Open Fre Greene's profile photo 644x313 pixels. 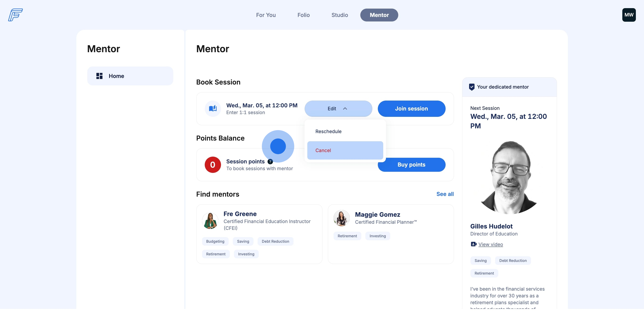tap(210, 221)
